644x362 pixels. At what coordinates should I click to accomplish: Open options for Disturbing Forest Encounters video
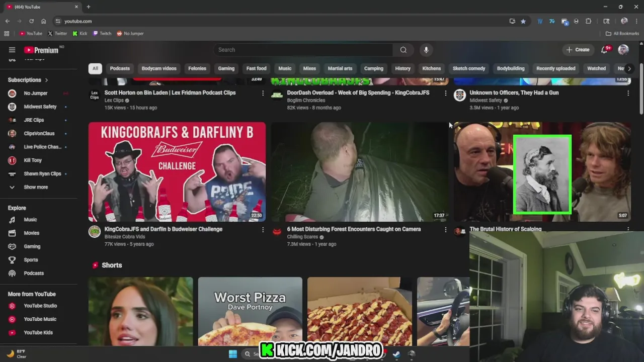[x=445, y=230]
